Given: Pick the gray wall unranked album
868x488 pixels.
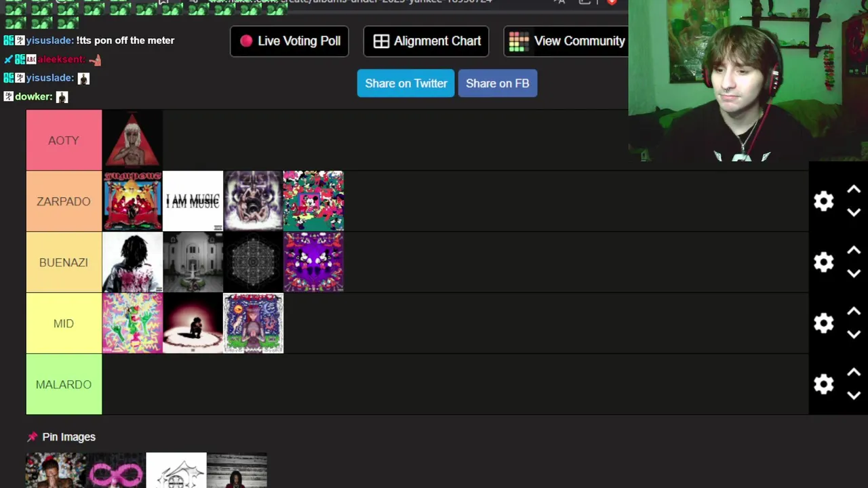Looking at the screenshot, I should (x=237, y=470).
